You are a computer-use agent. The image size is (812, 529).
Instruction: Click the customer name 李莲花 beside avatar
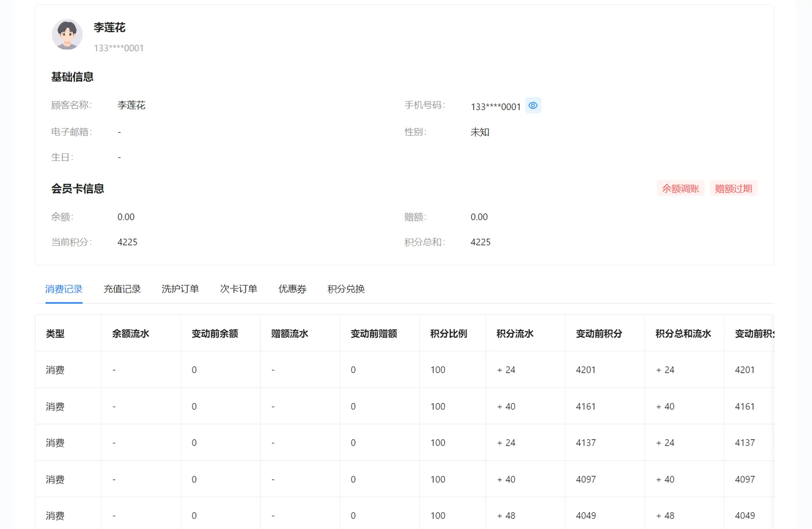110,27
